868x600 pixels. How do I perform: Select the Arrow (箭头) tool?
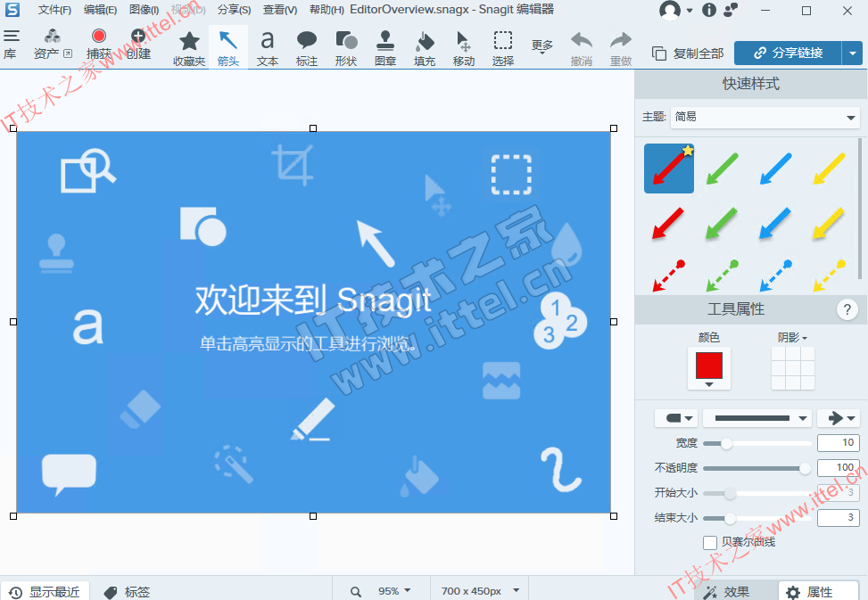pos(228,48)
